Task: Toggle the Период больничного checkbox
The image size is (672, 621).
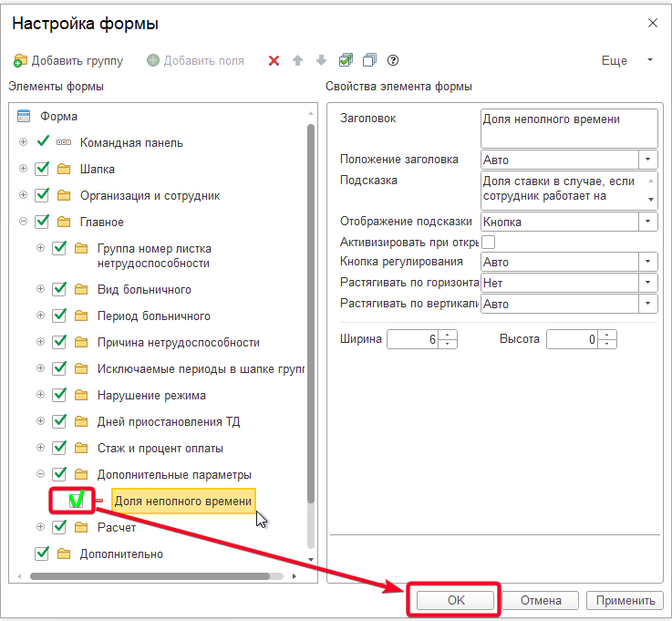Action: coord(59,316)
